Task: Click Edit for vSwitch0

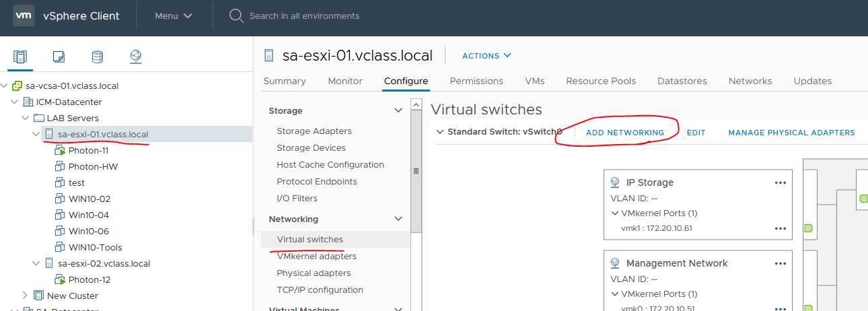Action: click(696, 133)
